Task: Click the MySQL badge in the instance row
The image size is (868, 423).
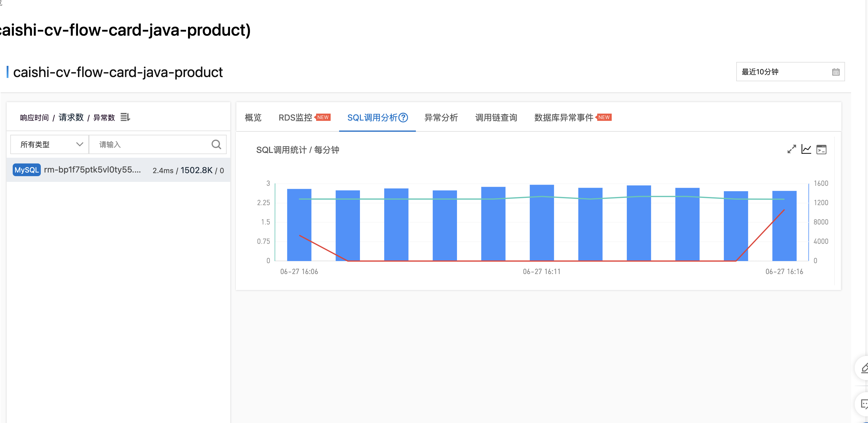Action: 27,170
